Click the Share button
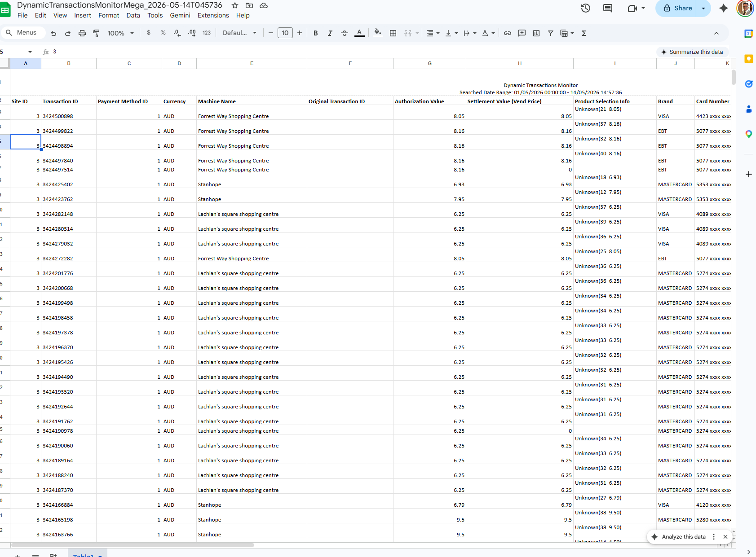 click(677, 8)
